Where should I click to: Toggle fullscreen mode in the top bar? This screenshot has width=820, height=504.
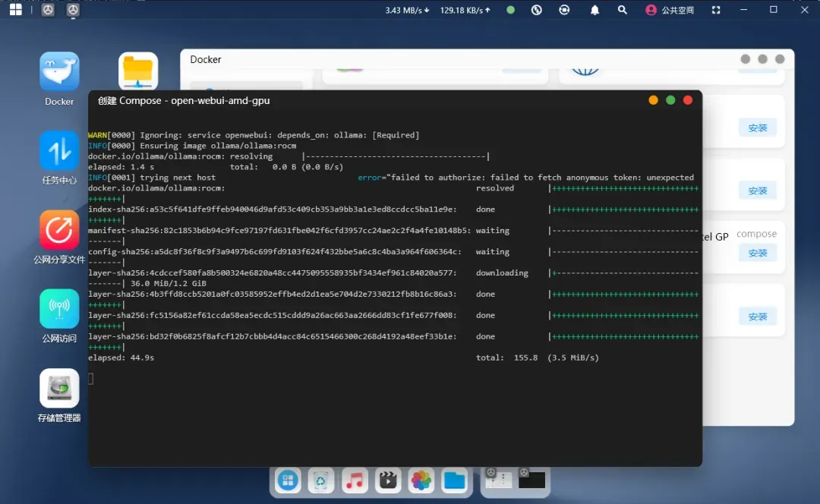click(715, 10)
